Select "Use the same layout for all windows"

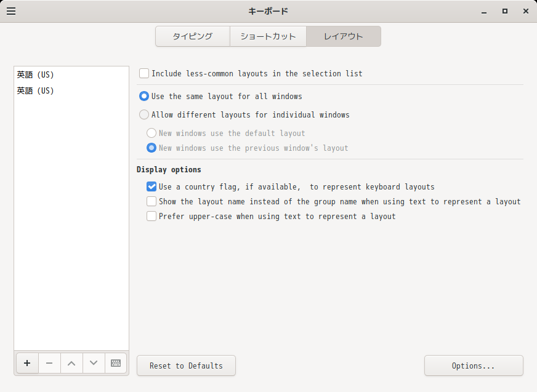pos(143,96)
